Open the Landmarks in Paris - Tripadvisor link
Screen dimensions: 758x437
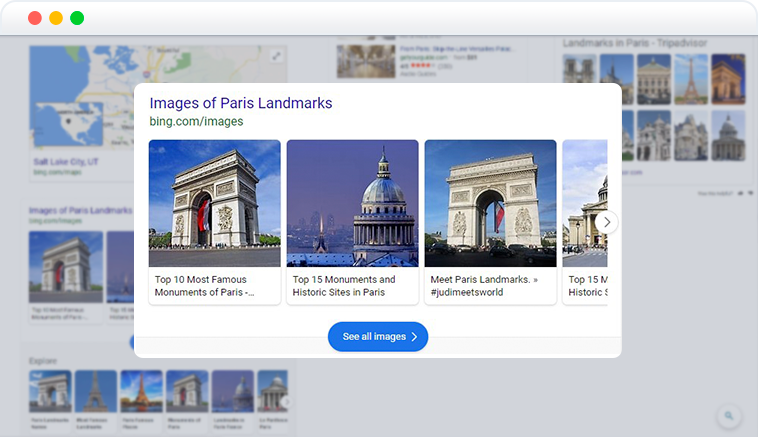click(634, 43)
